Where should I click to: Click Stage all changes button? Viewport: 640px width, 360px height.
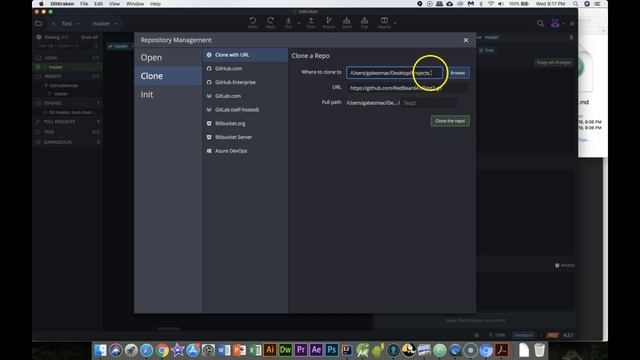553,62
